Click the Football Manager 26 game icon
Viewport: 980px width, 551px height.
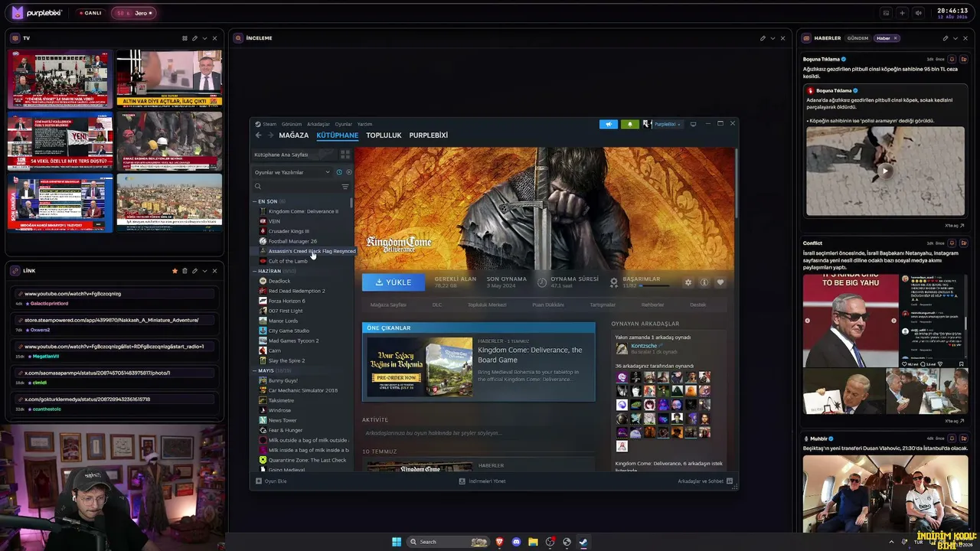pos(263,241)
